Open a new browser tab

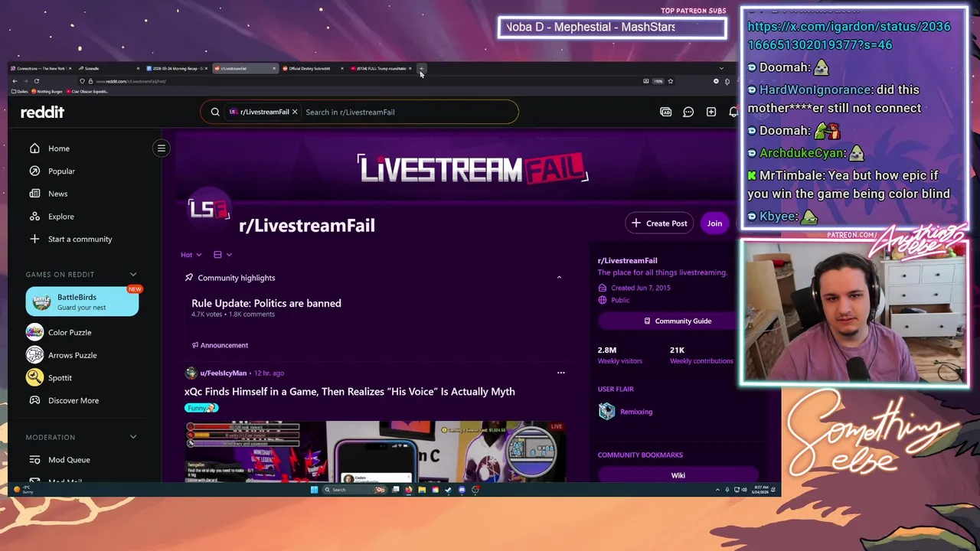421,69
